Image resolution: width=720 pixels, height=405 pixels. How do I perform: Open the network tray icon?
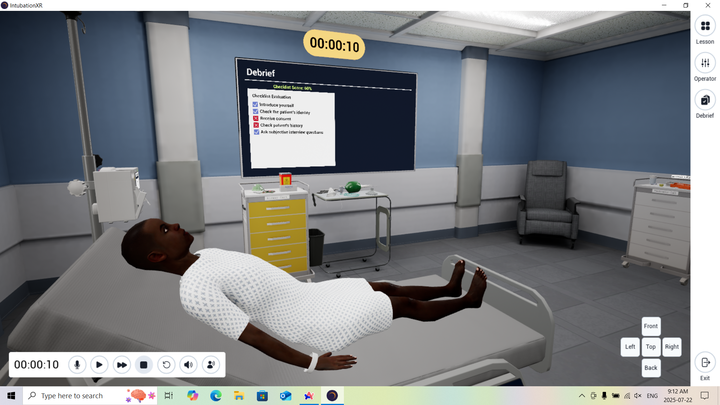(627, 395)
